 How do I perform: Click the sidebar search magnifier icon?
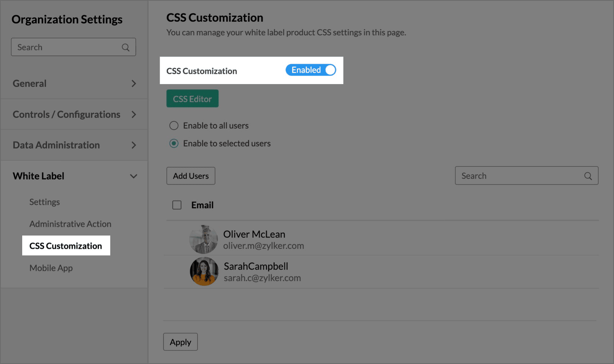click(x=126, y=47)
